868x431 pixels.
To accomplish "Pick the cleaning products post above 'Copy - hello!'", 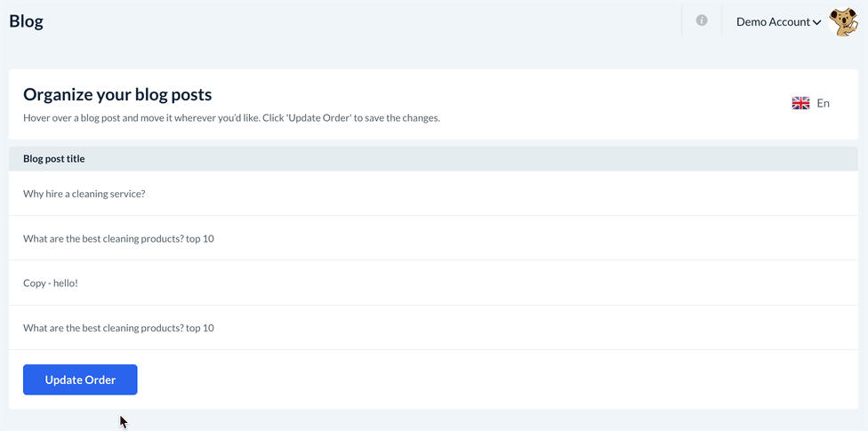I will 118,238.
